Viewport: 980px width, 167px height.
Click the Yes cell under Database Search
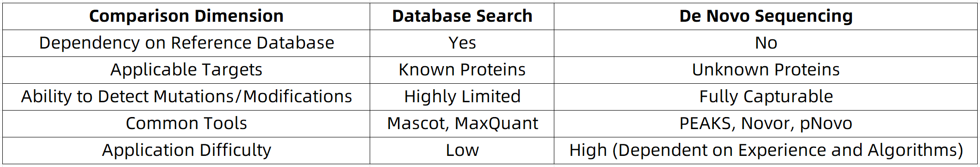462,43
